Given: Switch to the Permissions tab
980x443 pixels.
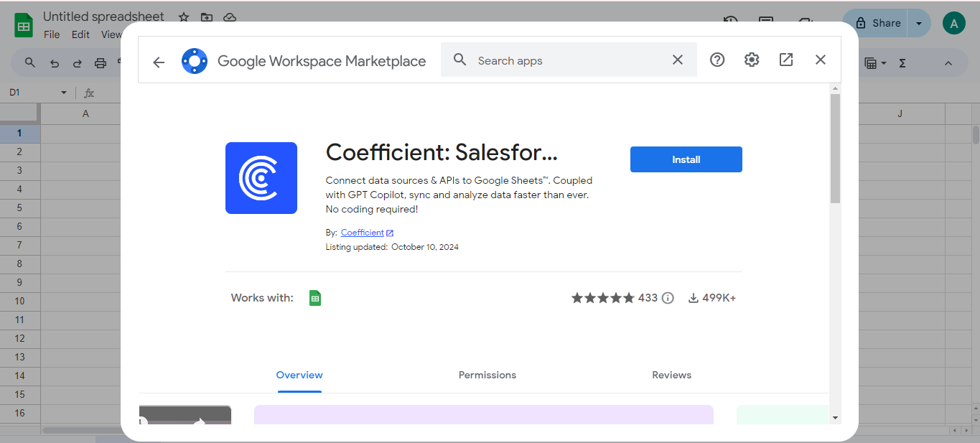Looking at the screenshot, I should click(487, 375).
